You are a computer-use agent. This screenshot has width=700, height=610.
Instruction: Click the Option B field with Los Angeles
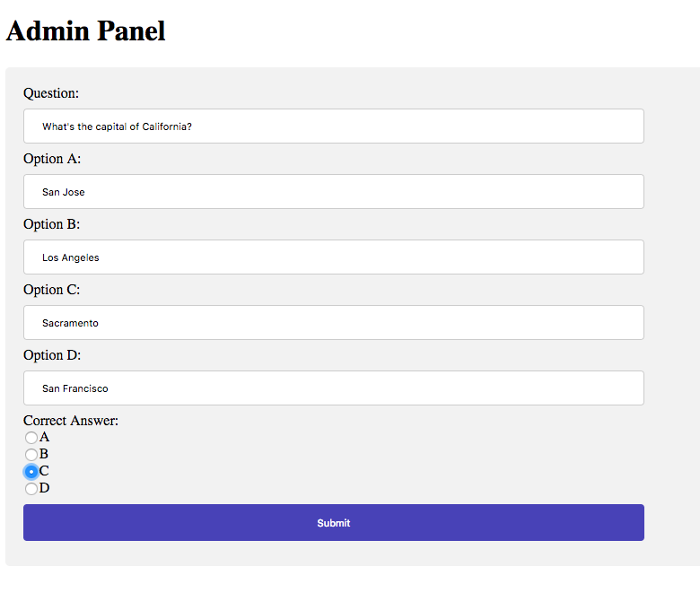(x=333, y=257)
